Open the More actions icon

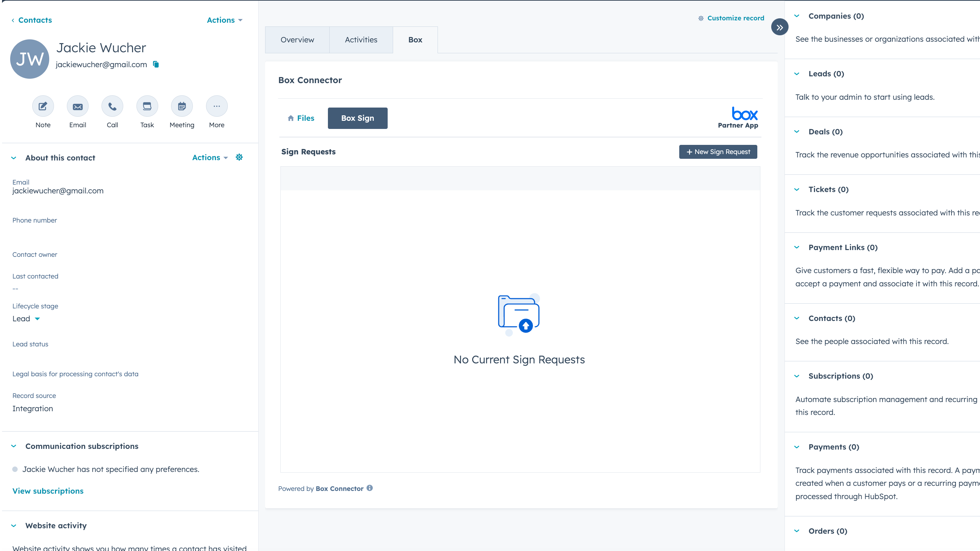[217, 106]
